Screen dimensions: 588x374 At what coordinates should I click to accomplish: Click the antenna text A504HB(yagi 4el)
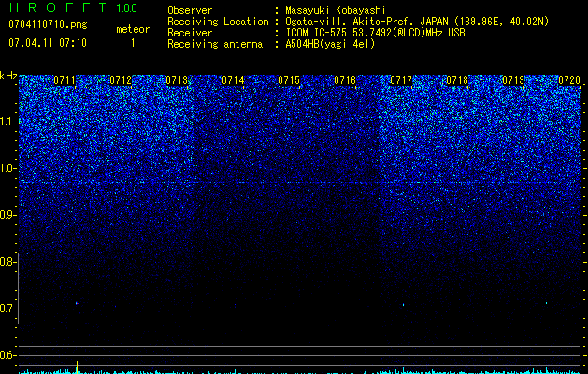pos(330,44)
